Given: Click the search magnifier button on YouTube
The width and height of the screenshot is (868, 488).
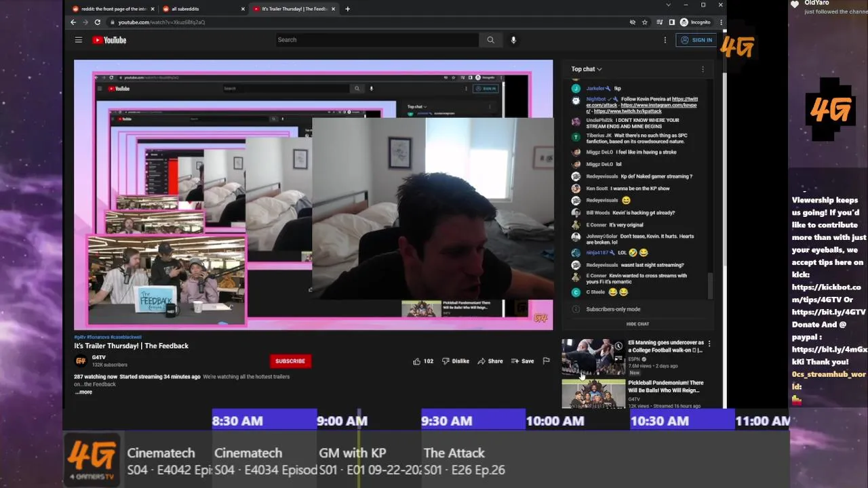Looking at the screenshot, I should [490, 40].
